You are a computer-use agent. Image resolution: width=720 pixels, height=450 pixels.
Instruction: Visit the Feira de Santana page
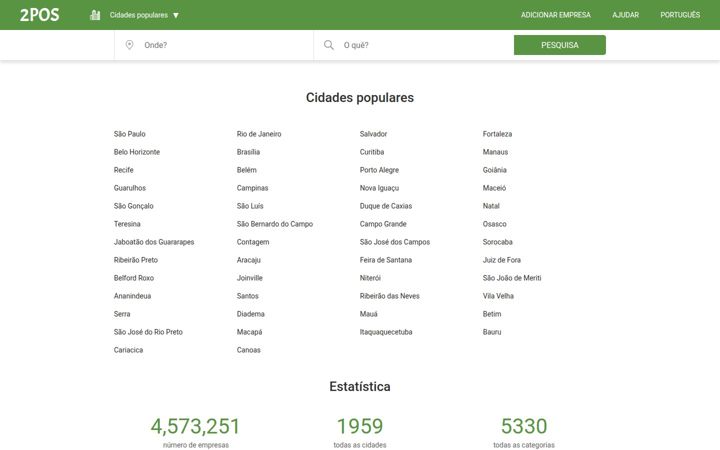(x=386, y=260)
